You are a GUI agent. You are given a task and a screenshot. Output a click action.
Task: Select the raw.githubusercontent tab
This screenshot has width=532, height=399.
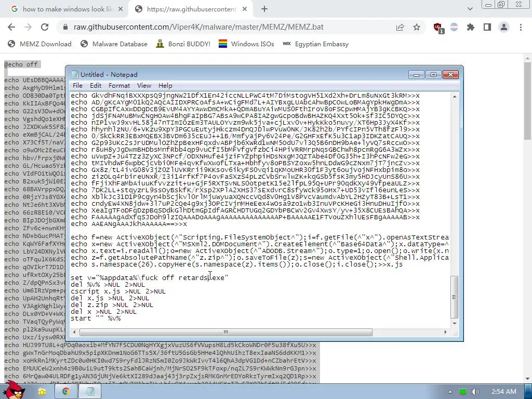coord(191,9)
